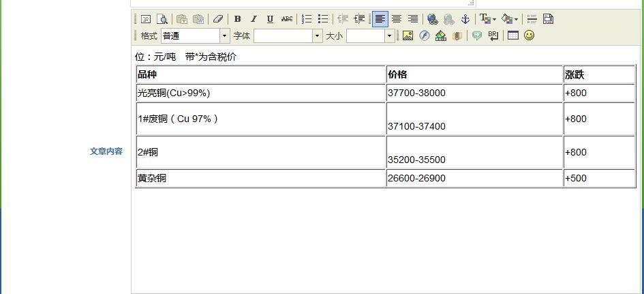Screen dimensions: 644x294
Task: Open the text color picker
Action: coord(488,19)
